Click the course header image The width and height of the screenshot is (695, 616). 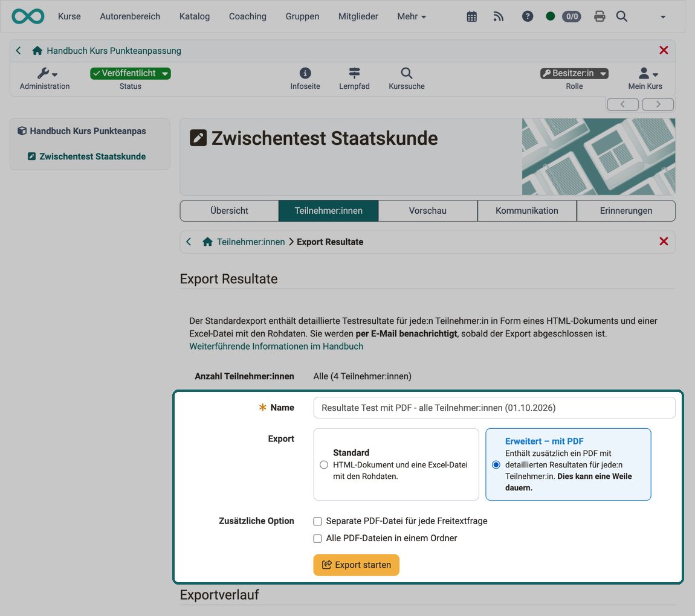click(598, 156)
